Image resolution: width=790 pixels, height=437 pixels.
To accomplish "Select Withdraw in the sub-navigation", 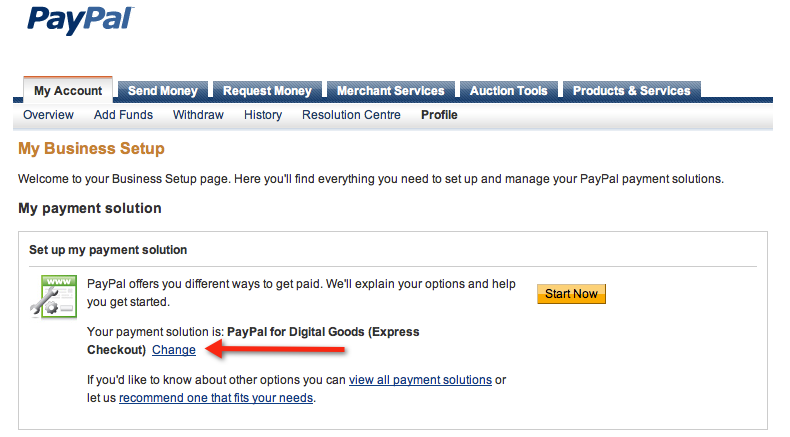I will (198, 115).
